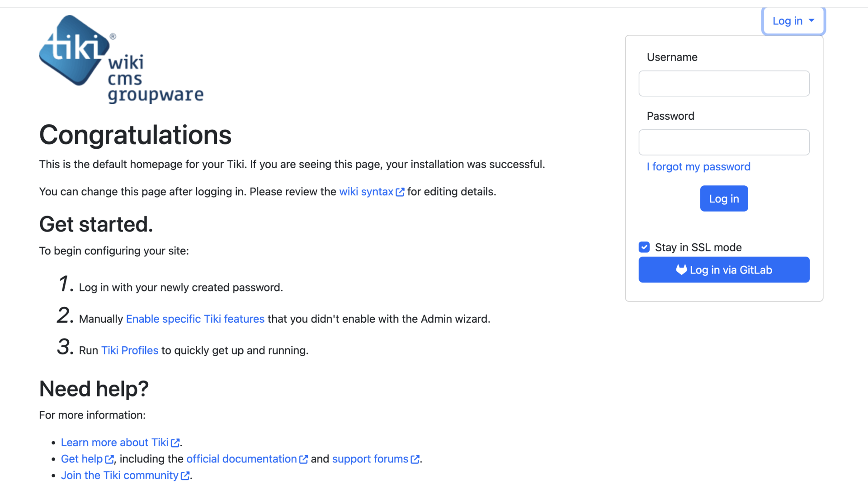Viewport: 868px width, 490px height.
Task: Focus the Username input field
Action: (x=724, y=84)
